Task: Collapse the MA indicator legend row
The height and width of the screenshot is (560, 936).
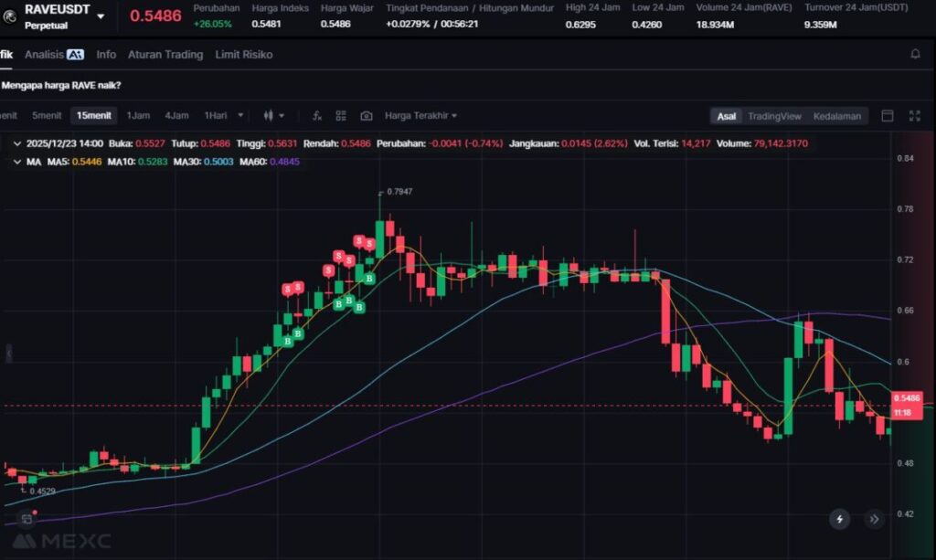Action: click(x=17, y=161)
